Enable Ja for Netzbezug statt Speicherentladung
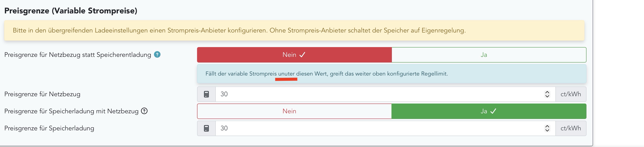The width and height of the screenshot is (644, 147). pos(489,55)
